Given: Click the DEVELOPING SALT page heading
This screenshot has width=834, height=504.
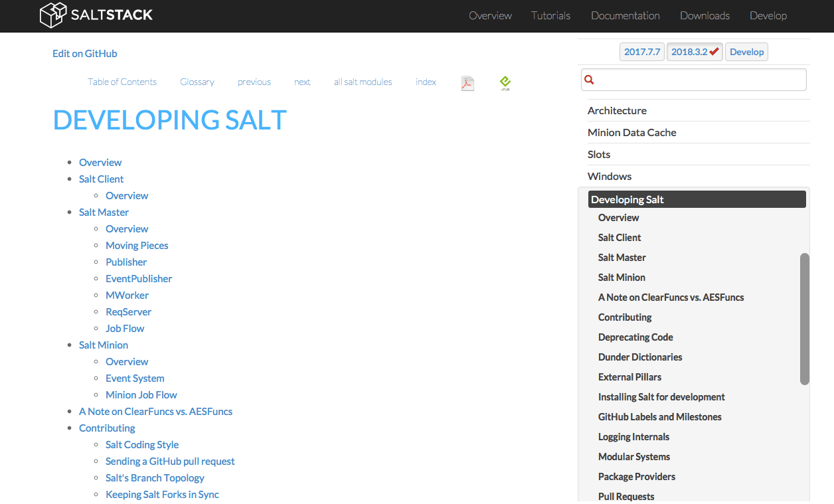Looking at the screenshot, I should [x=170, y=120].
